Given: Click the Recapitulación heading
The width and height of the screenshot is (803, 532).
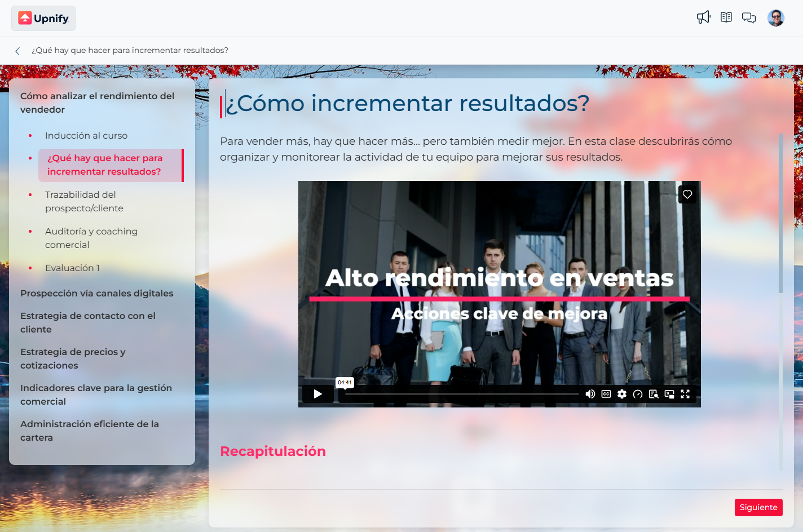Looking at the screenshot, I should tap(273, 451).
